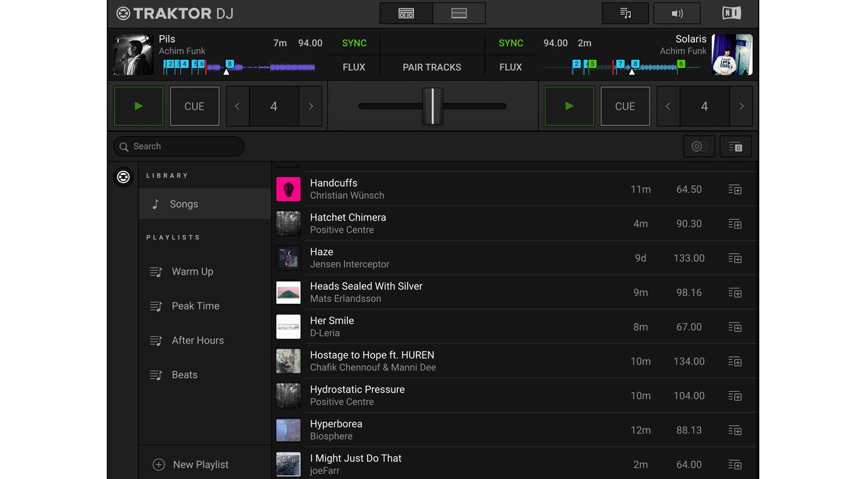The height and width of the screenshot is (479, 868).
Task: Click the Peak Time playlist icon
Action: click(x=156, y=306)
